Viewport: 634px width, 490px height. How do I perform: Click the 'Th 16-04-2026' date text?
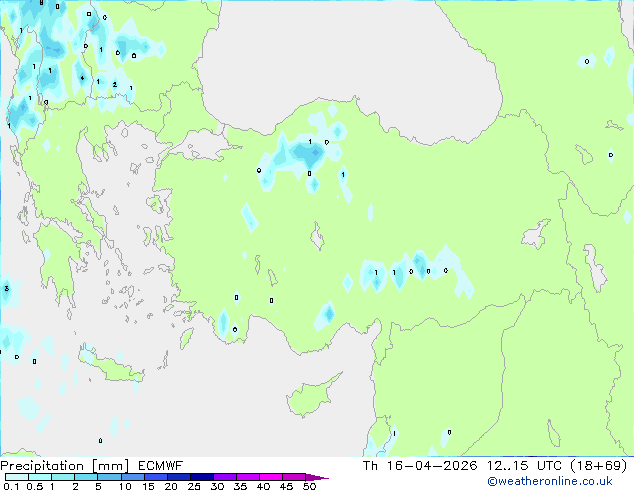420,466
